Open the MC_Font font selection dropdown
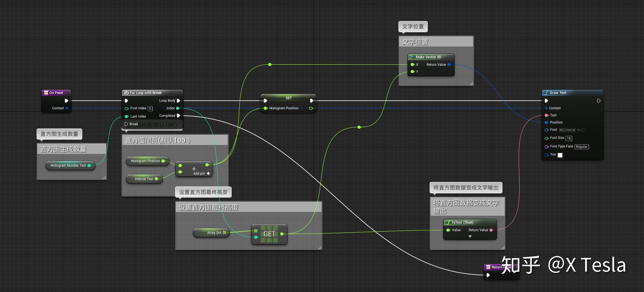The image size is (644, 292). pos(567,130)
